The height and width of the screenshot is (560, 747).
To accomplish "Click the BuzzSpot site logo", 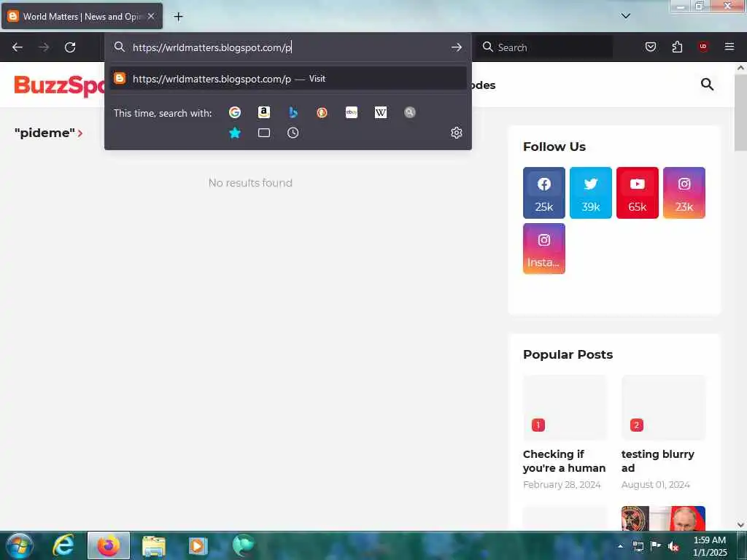I will [60, 86].
